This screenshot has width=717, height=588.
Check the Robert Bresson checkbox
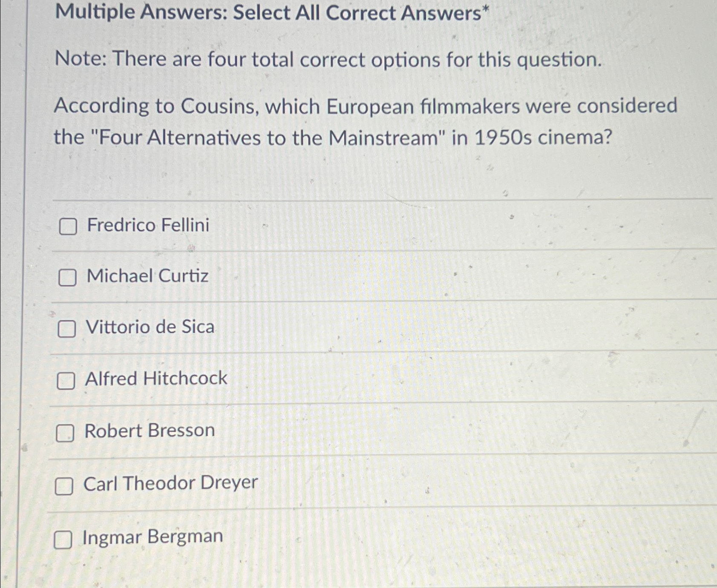66,433
